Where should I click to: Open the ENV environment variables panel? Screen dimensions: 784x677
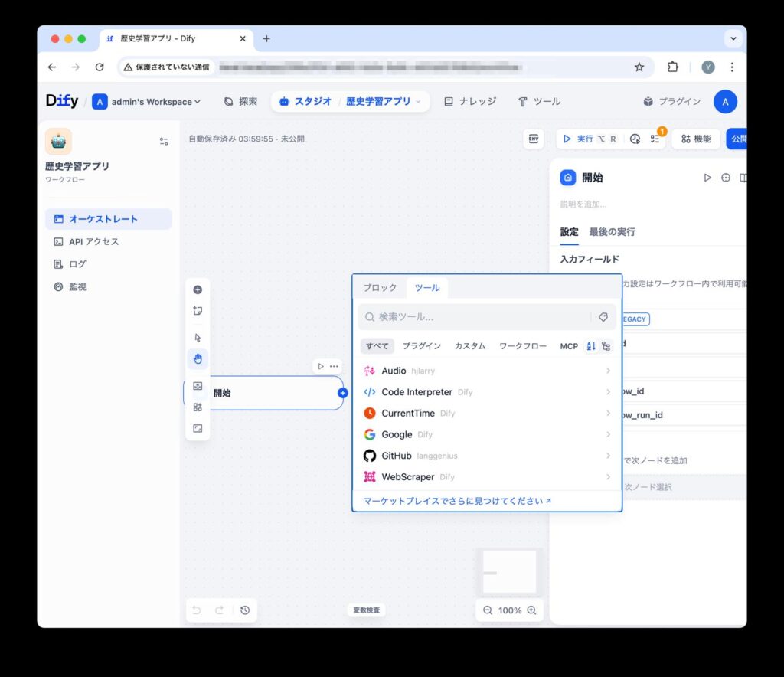click(x=534, y=139)
